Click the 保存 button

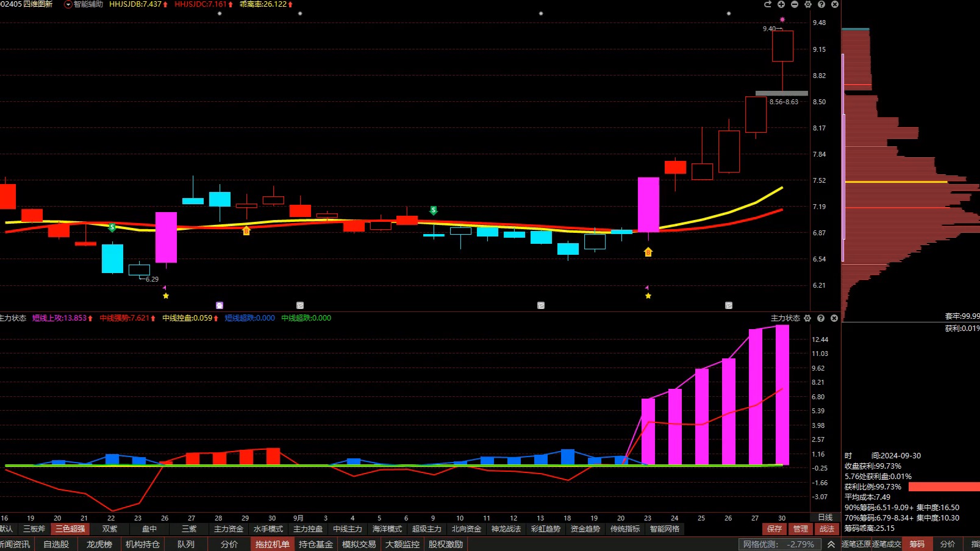774,529
